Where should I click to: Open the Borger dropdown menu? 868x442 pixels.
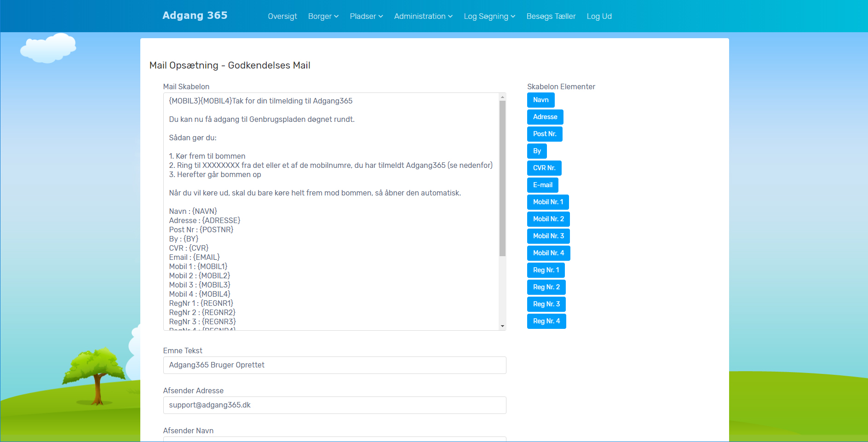point(323,17)
